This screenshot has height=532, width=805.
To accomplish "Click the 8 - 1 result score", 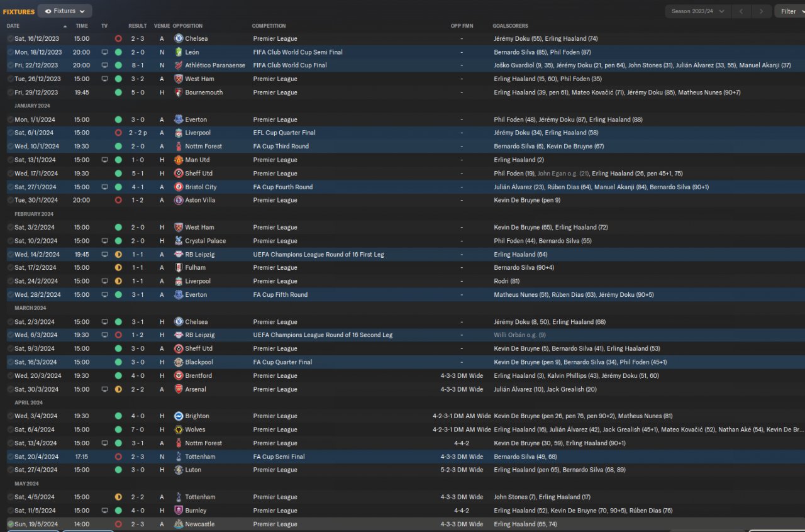I will (x=138, y=65).
